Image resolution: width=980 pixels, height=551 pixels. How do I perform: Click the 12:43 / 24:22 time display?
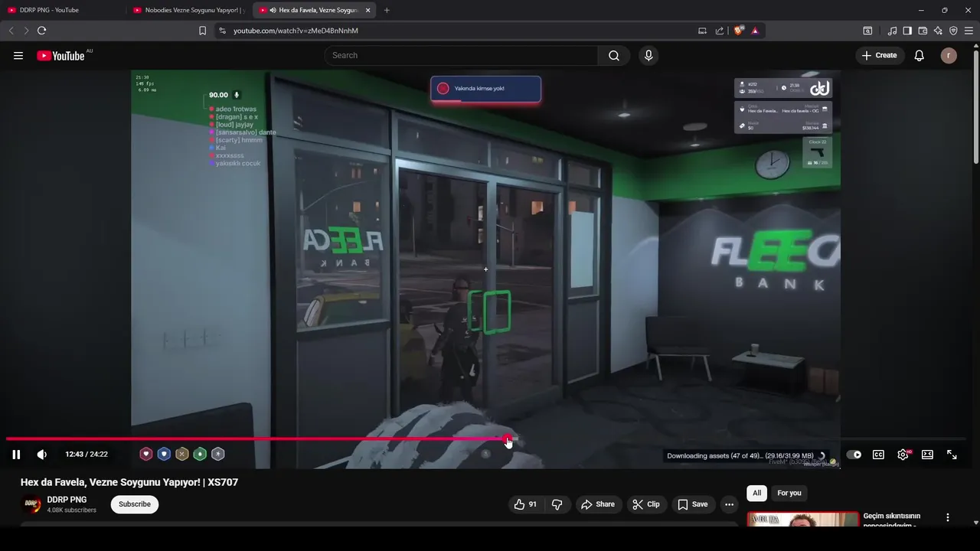tap(87, 455)
